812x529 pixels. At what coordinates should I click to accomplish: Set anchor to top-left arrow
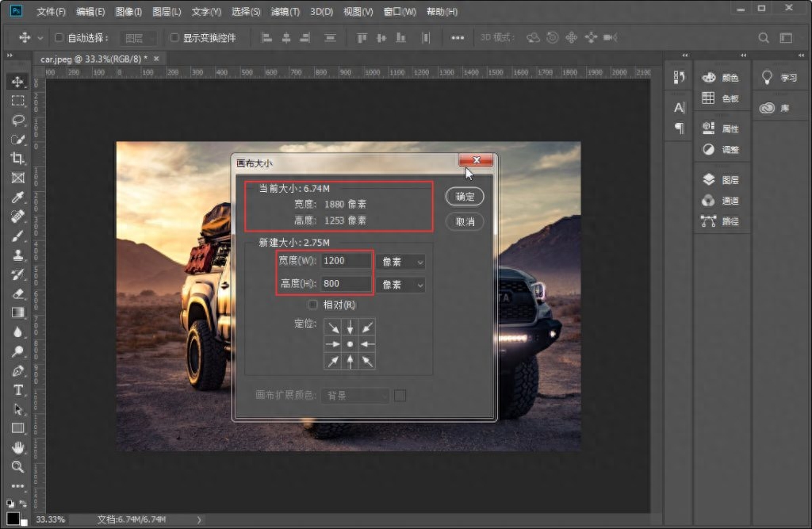click(333, 327)
